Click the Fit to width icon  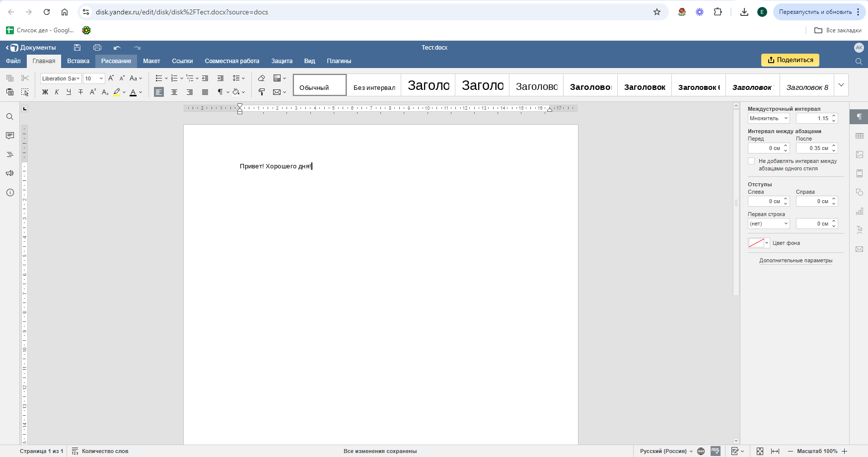[x=775, y=451]
